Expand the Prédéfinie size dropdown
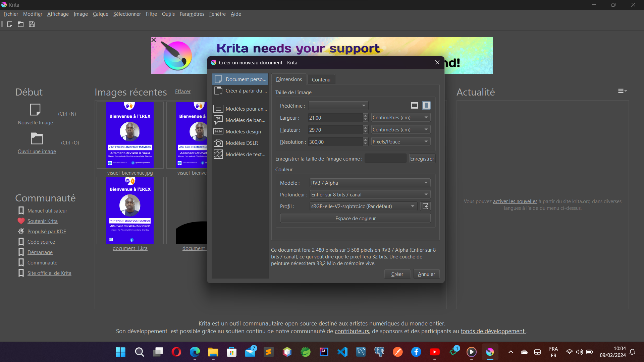 pos(338,106)
